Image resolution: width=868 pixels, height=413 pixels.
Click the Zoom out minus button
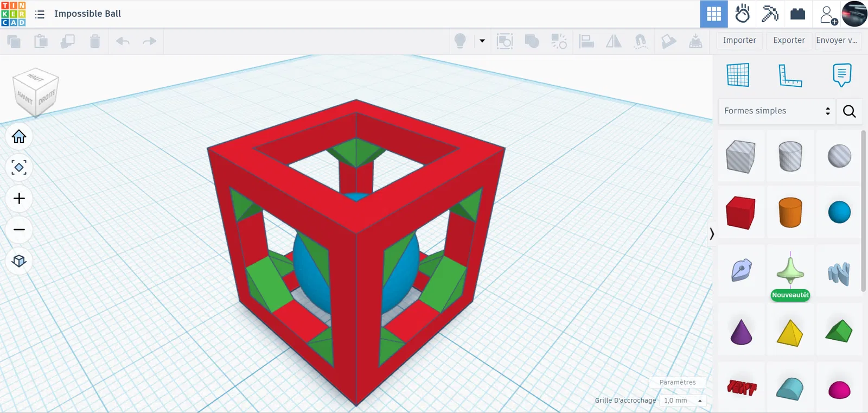pos(19,230)
